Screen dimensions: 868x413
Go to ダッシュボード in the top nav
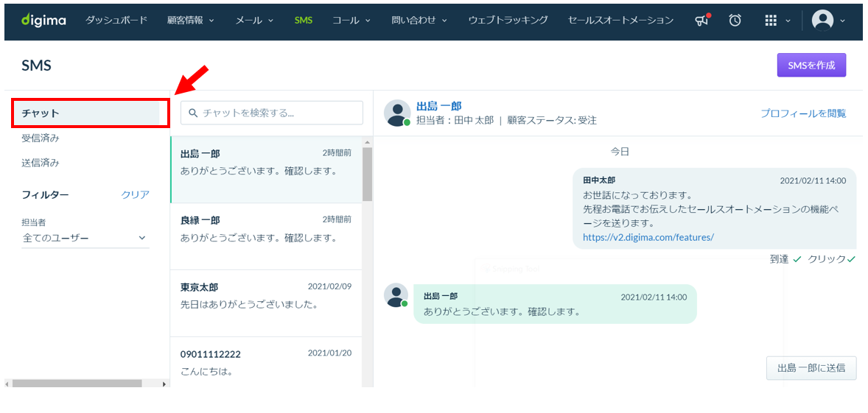coord(116,21)
